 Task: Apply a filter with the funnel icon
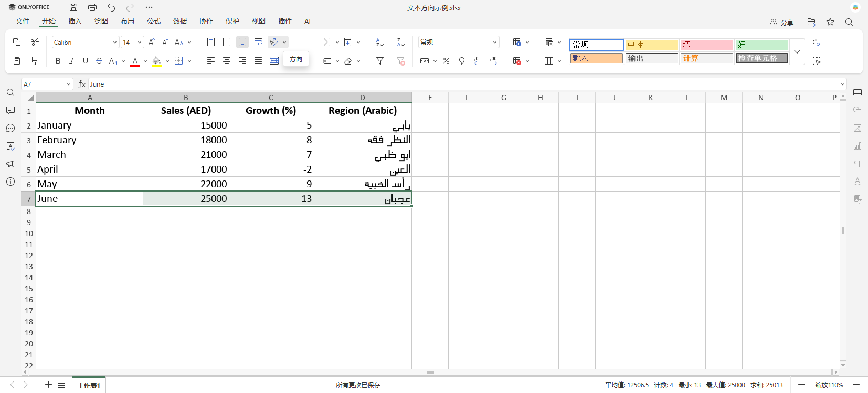pyautogui.click(x=380, y=61)
